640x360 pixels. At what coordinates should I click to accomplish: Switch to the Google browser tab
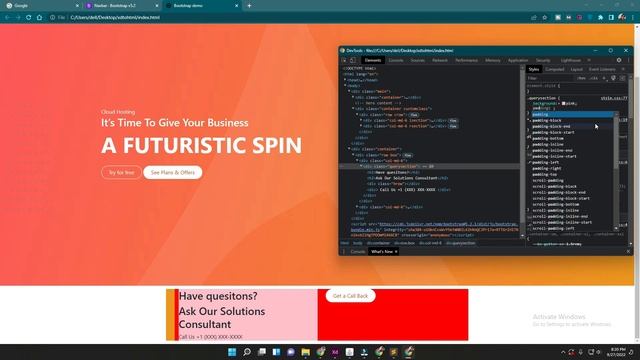pyautogui.click(x=41, y=6)
